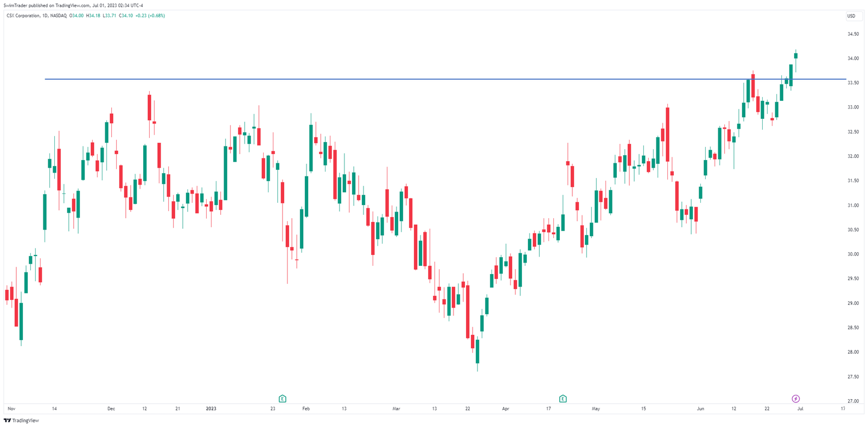This screenshot has width=868, height=427.
Task: Click the 15 date label after May
Action: coord(643,409)
